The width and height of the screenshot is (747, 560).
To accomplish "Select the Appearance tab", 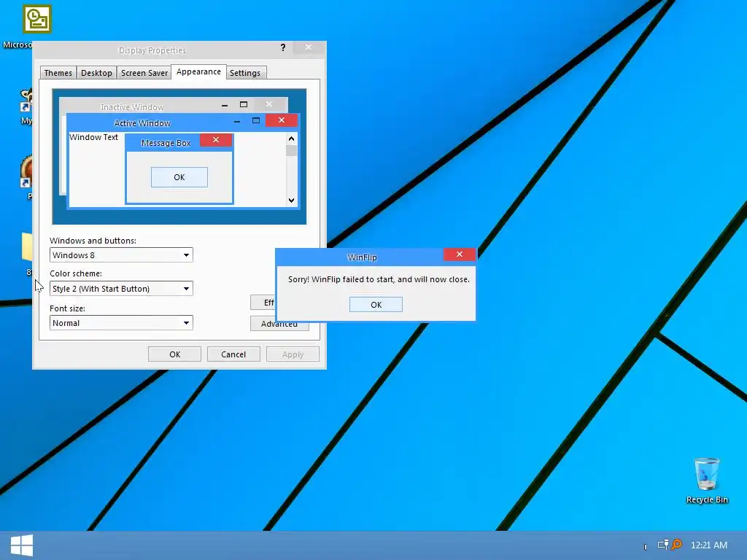I will tap(198, 72).
